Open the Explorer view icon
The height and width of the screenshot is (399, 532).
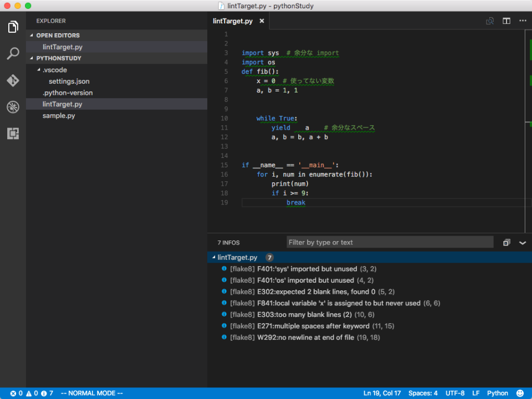[x=12, y=27]
